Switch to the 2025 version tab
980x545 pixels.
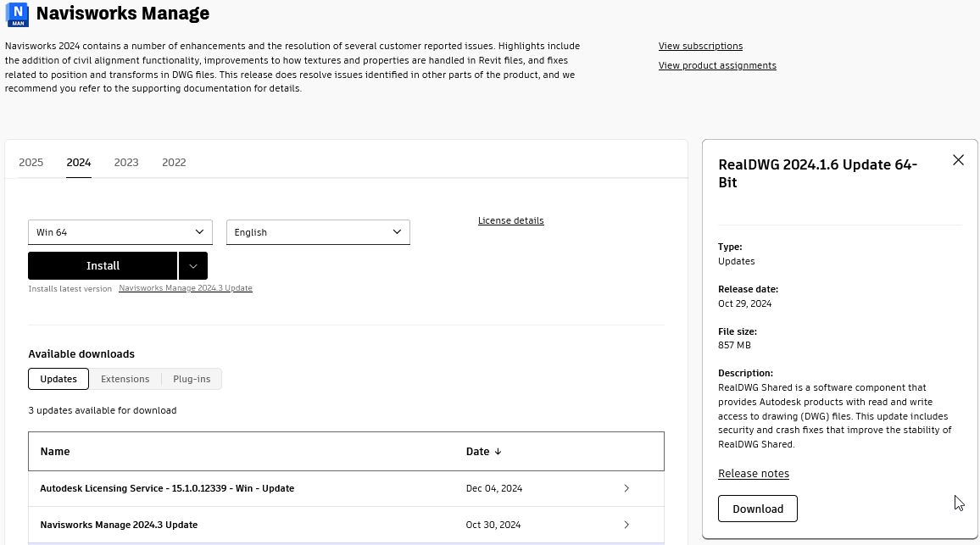tap(31, 163)
